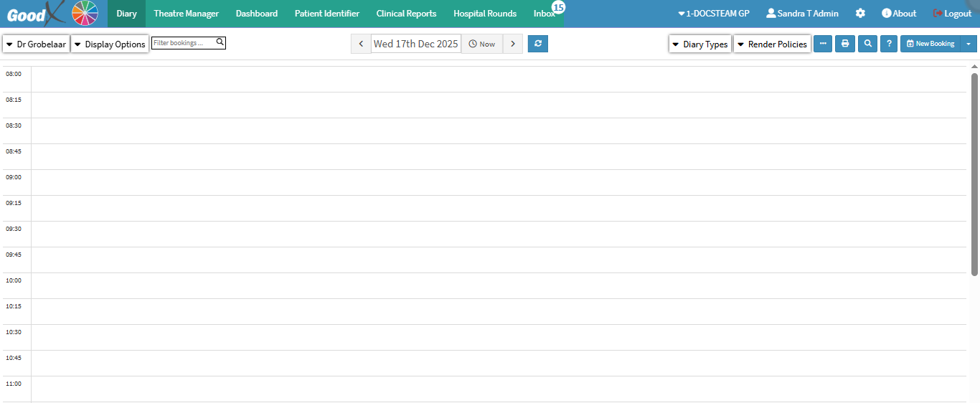The width and height of the screenshot is (980, 403).
Task: Advance to next day arrow
Action: click(512, 44)
